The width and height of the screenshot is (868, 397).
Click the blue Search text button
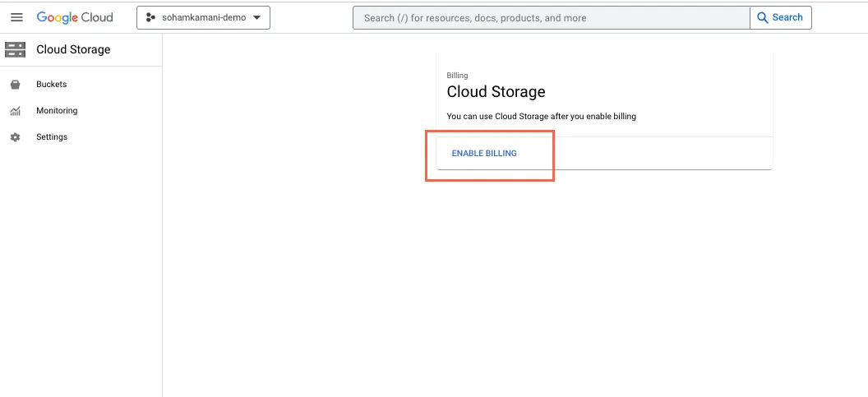pyautogui.click(x=787, y=17)
